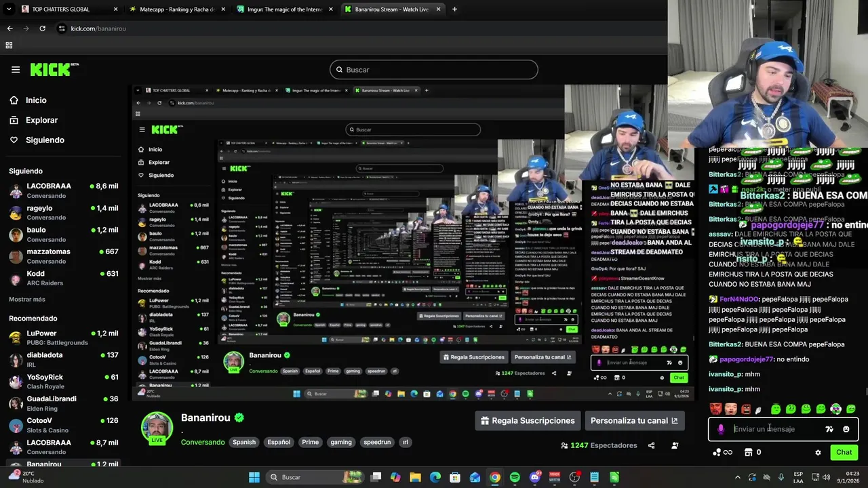The height and width of the screenshot is (488, 868).
Task: Open followed channel Kodd
Action: 64,278
